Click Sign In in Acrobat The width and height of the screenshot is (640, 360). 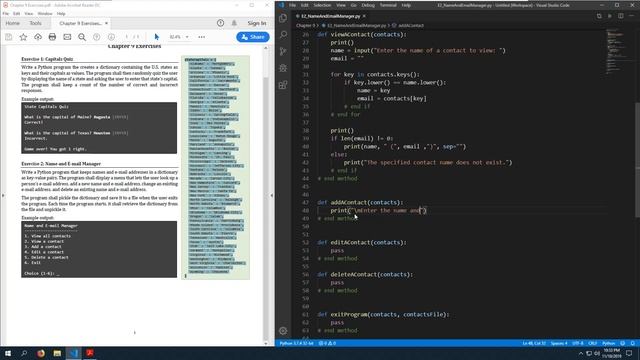click(x=257, y=23)
